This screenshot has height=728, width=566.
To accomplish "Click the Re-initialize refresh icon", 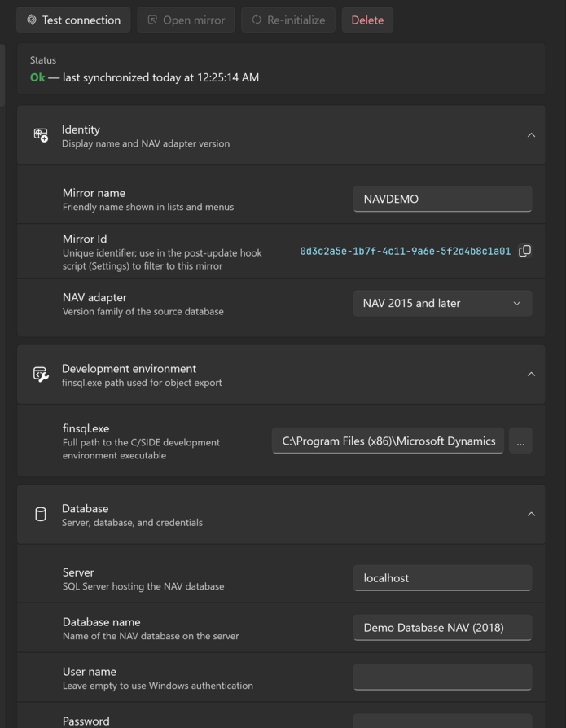I will click(x=257, y=20).
